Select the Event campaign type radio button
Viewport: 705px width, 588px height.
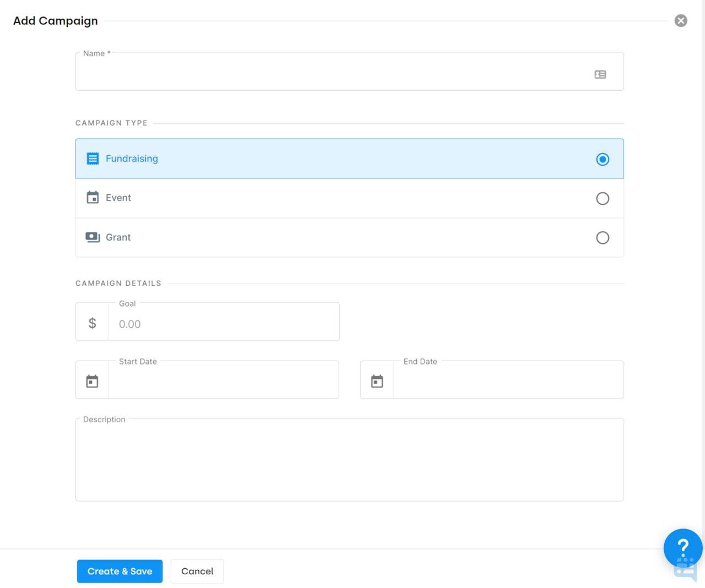tap(603, 198)
